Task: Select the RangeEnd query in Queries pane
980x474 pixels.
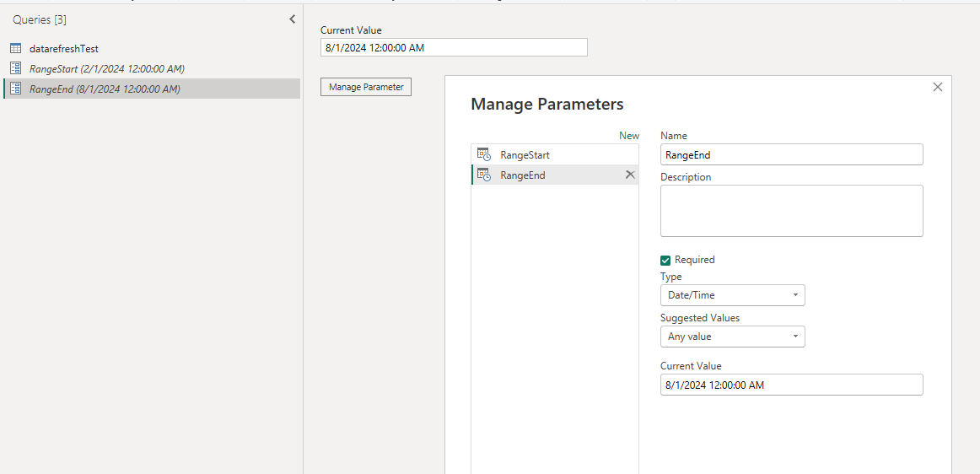Action: click(x=151, y=89)
